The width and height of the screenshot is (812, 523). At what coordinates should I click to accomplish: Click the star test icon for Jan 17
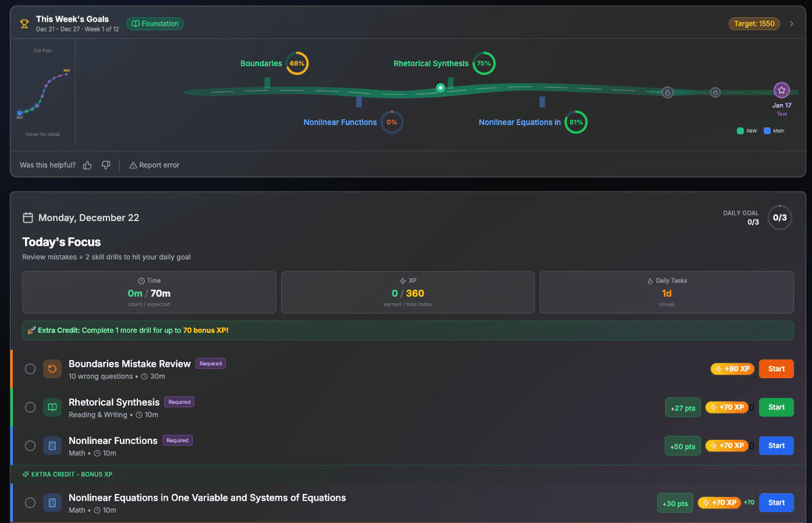(x=782, y=90)
